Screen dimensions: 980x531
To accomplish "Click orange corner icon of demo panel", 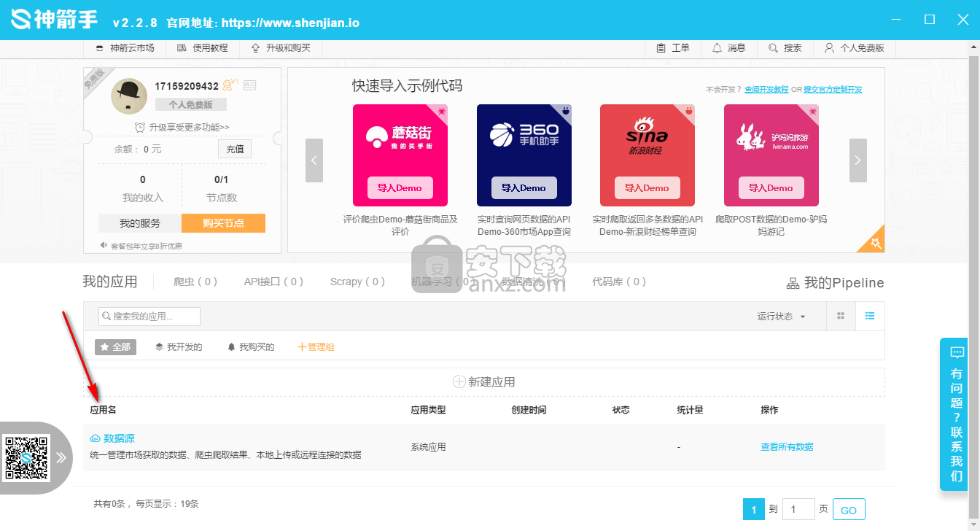I will [874, 241].
